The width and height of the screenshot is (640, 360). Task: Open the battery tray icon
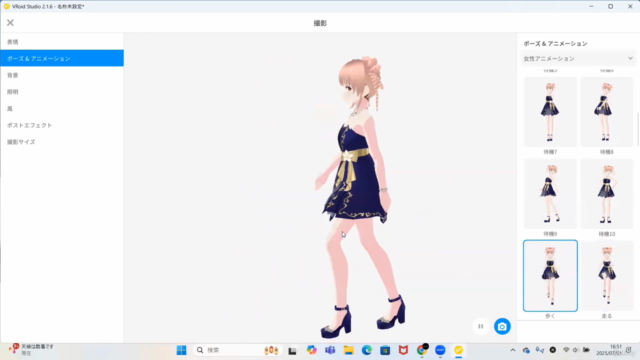tap(586, 350)
